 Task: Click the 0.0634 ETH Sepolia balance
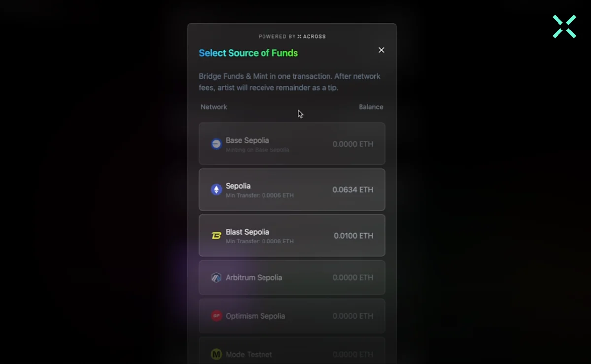pyautogui.click(x=353, y=190)
